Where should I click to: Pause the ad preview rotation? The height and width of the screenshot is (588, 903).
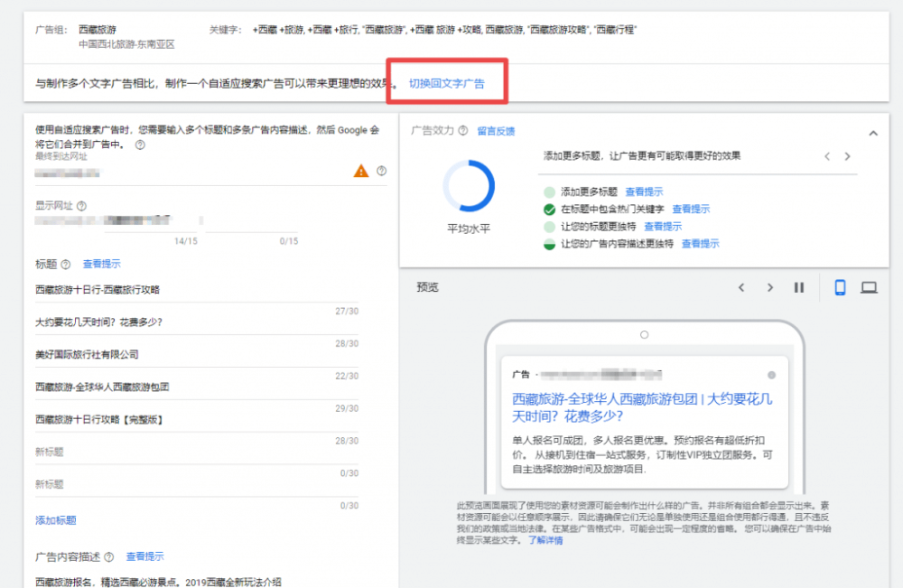coord(799,287)
